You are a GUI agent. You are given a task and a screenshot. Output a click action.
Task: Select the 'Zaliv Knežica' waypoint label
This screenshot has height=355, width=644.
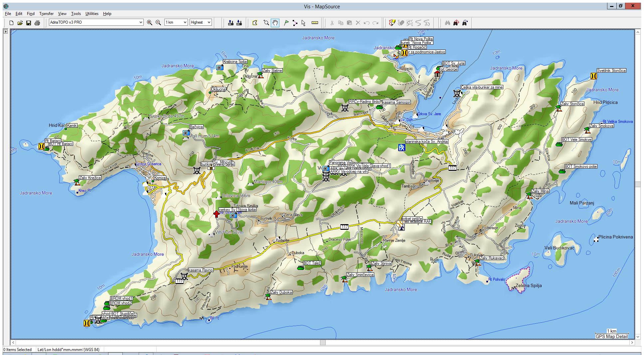click(90, 178)
